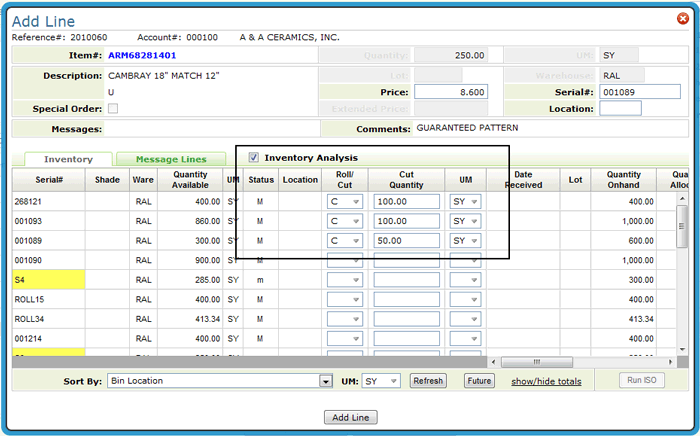The image size is (700, 436).
Task: Click horizontal scrollbar left arrow
Action: pos(493,362)
